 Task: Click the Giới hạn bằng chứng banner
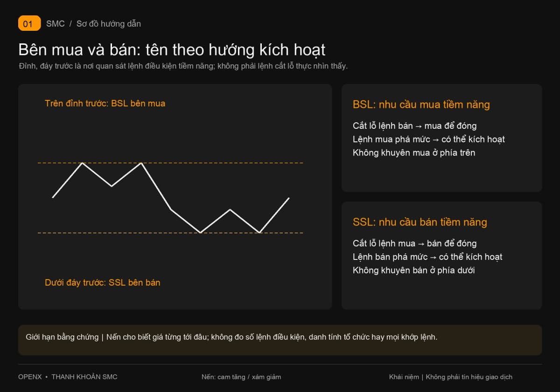[x=280, y=340]
